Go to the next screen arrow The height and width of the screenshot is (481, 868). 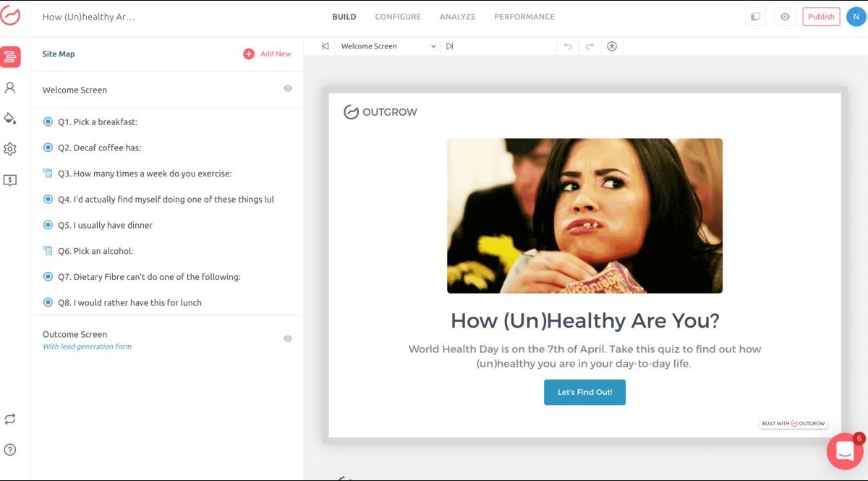[x=450, y=46]
